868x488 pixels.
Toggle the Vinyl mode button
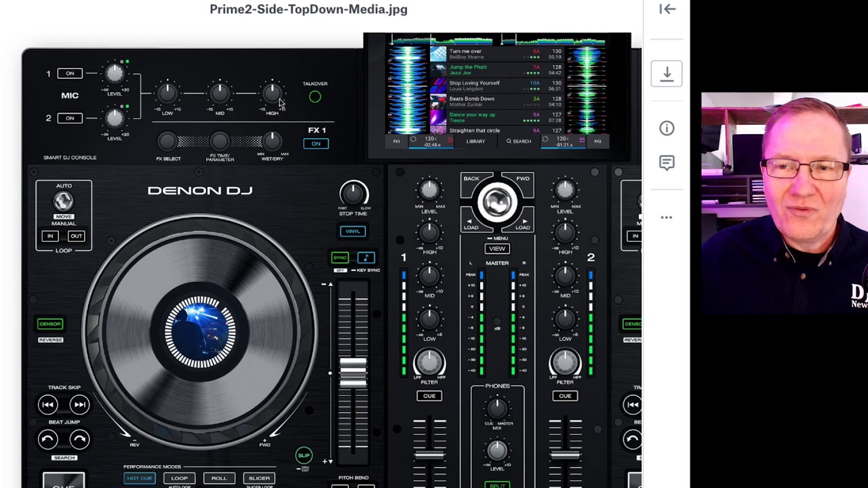point(353,231)
